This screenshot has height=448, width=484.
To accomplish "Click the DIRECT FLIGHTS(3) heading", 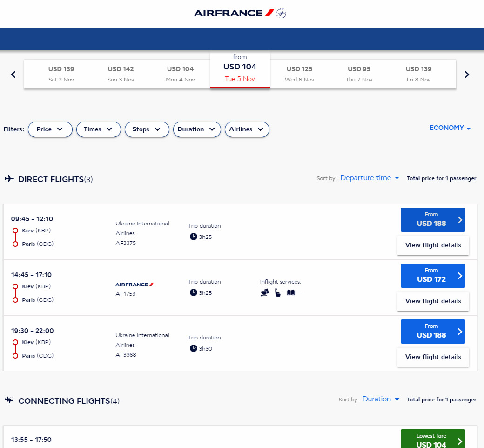I will 55,179.
